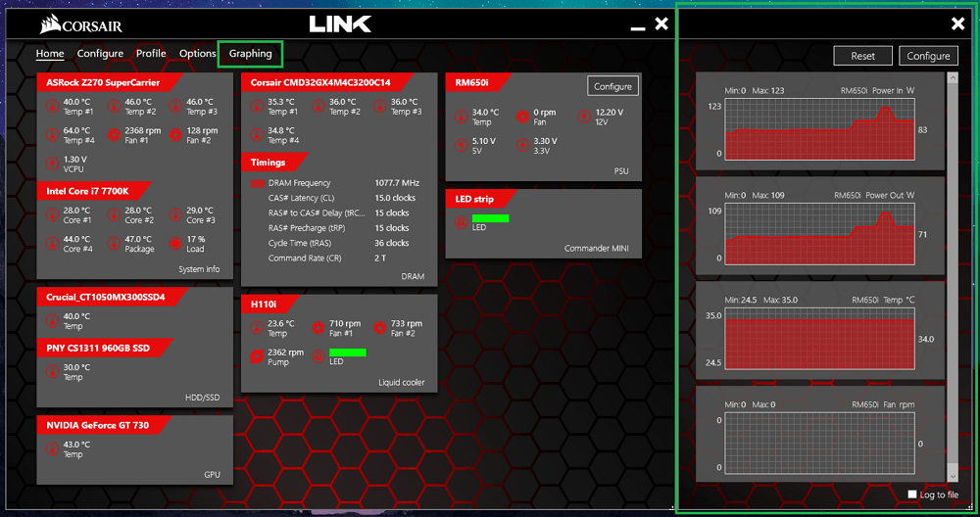This screenshot has width=980, height=517.
Task: Click the Core #2 temperature icon
Action: click(114, 214)
